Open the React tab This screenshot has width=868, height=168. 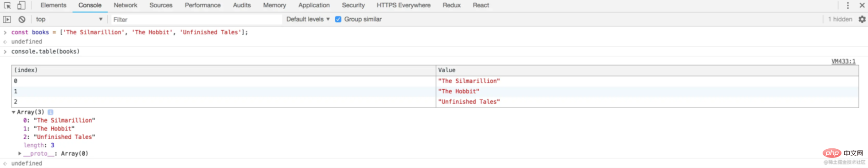(481, 5)
